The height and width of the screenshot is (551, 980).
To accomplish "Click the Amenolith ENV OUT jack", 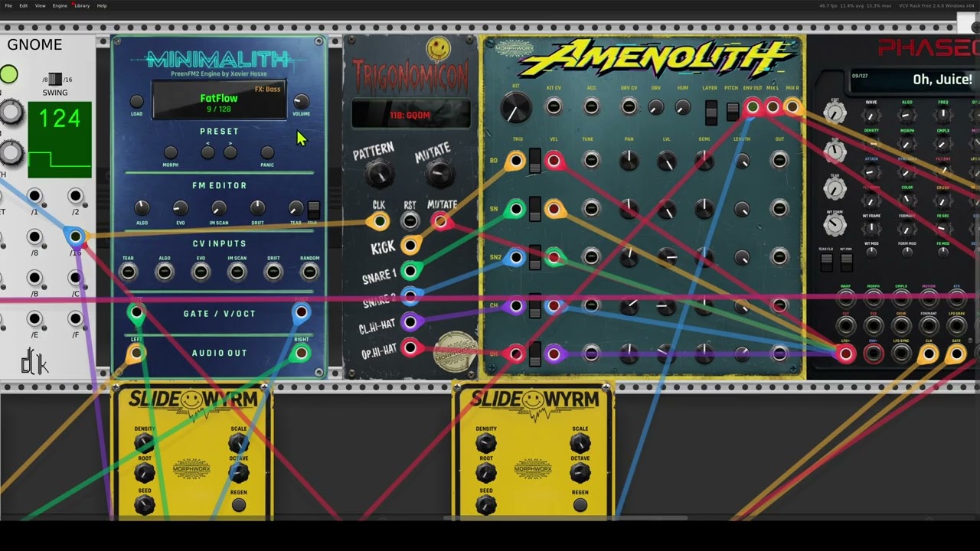I will pos(753,107).
